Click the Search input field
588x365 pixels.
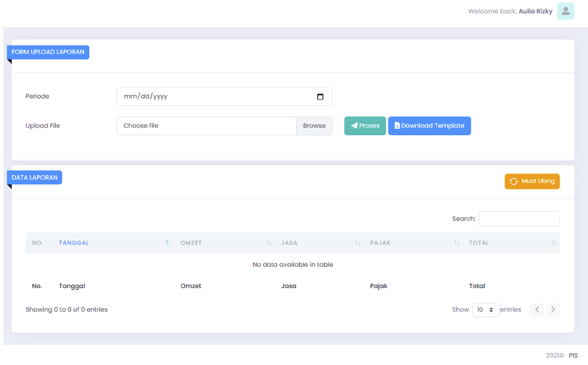point(519,219)
